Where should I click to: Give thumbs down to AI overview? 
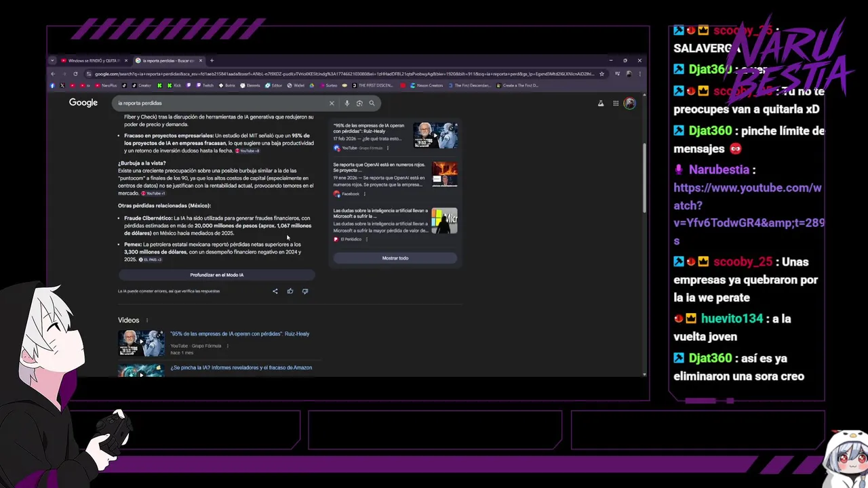[x=305, y=291]
